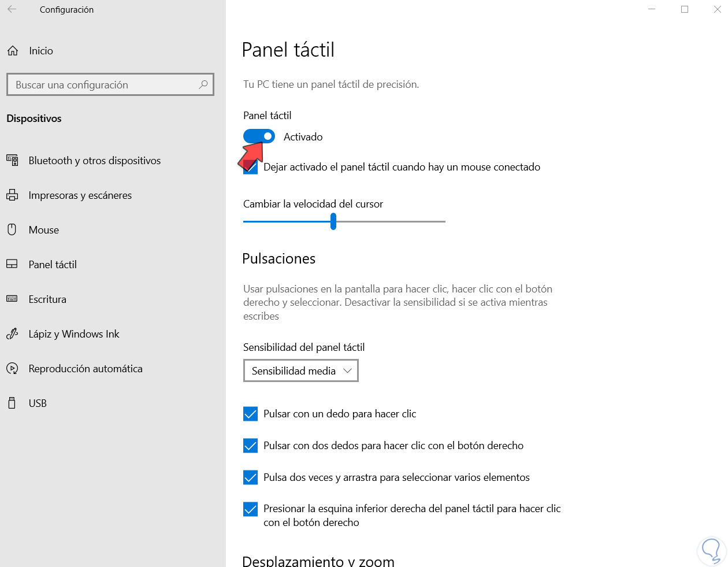The image size is (728, 567).
Task: Click the Bluetooth devices icon
Action: (12, 160)
